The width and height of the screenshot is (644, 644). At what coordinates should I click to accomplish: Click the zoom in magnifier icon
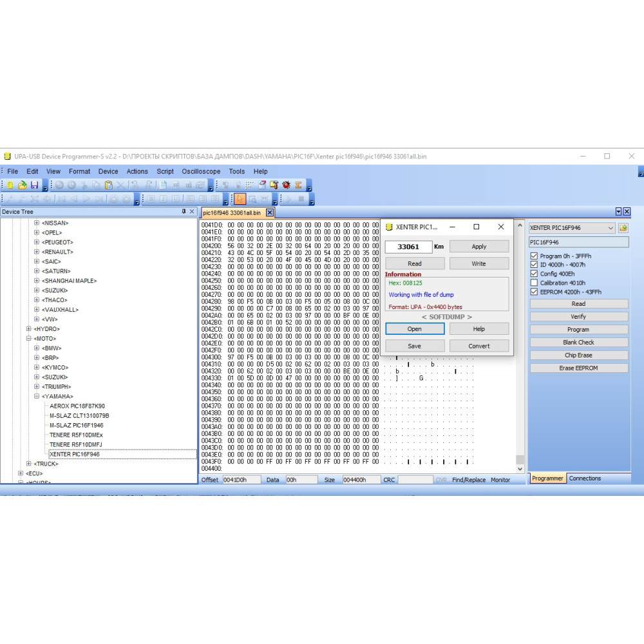click(10, 199)
